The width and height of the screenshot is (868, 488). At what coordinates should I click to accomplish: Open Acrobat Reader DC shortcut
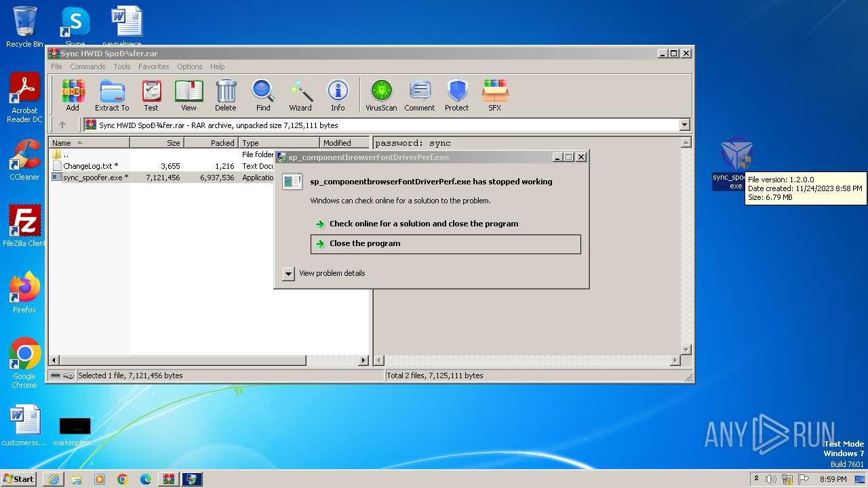tap(24, 98)
